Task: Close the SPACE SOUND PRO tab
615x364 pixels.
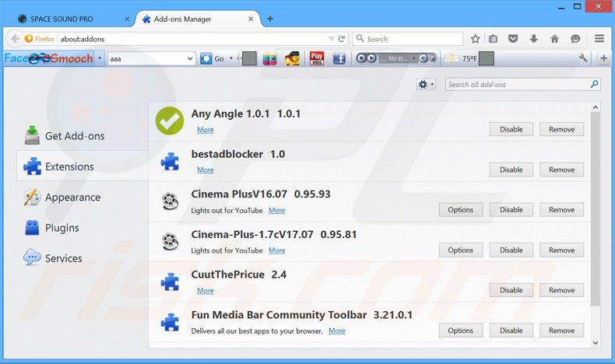Action: [127, 19]
